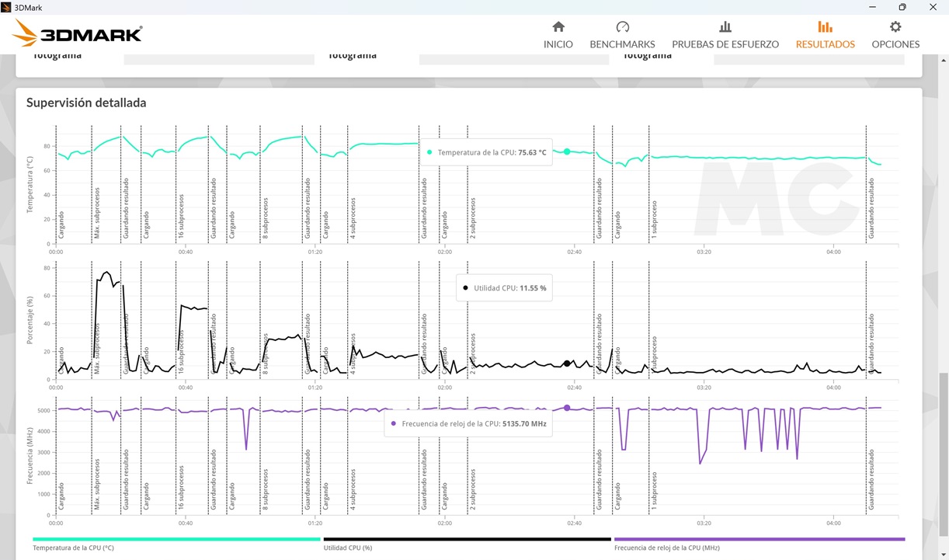Image resolution: width=949 pixels, height=560 pixels.
Task: Click the highlighted teal point on temperature chart
Action: pos(567,151)
